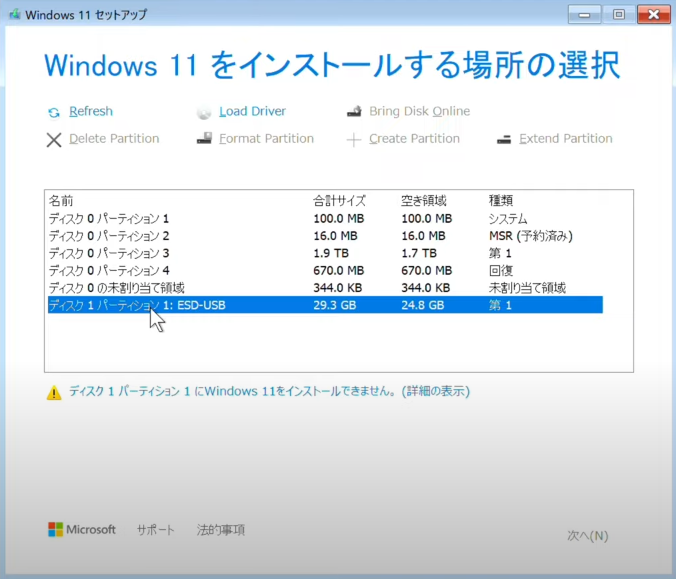Click the Load Driver disc icon
This screenshot has width=676, height=579.
click(x=204, y=113)
